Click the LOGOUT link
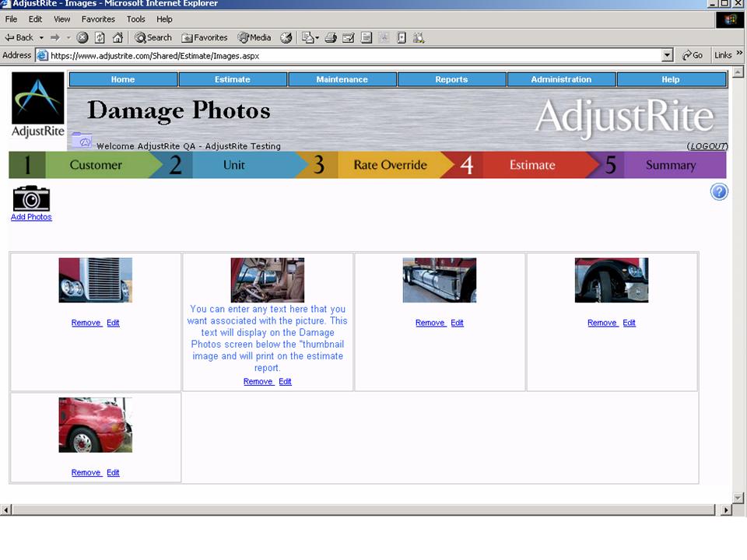This screenshot has width=747, height=560. tap(707, 146)
